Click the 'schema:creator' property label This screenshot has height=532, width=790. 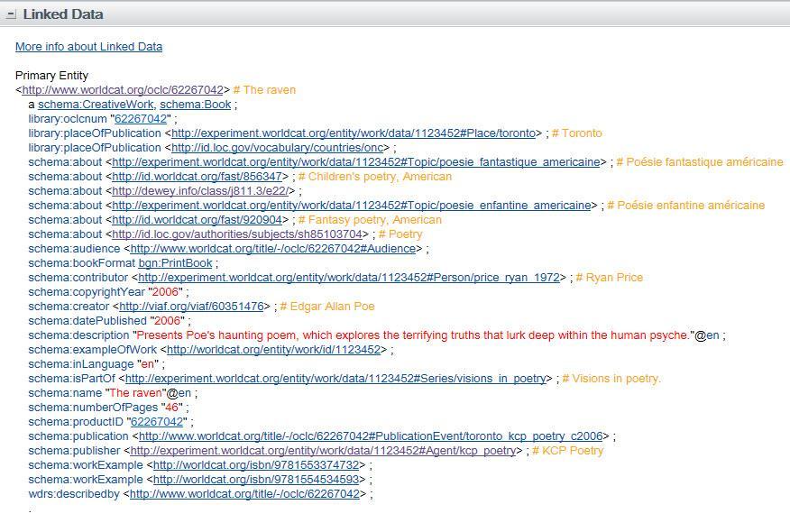click(x=69, y=307)
